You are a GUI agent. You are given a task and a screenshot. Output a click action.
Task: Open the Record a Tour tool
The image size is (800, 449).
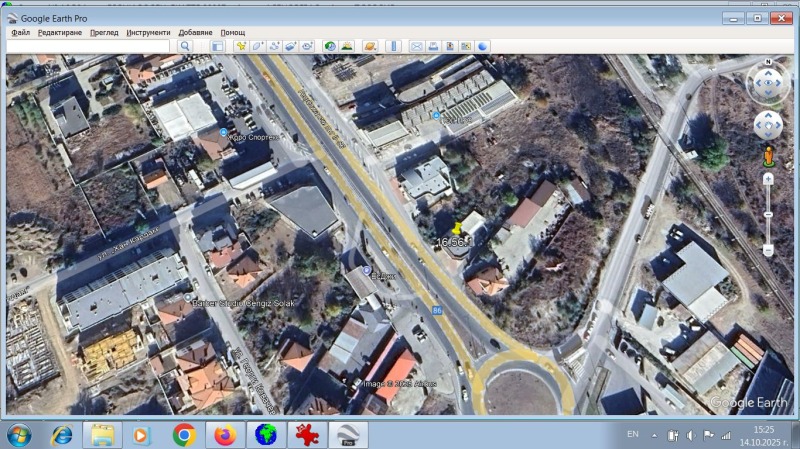point(307,46)
